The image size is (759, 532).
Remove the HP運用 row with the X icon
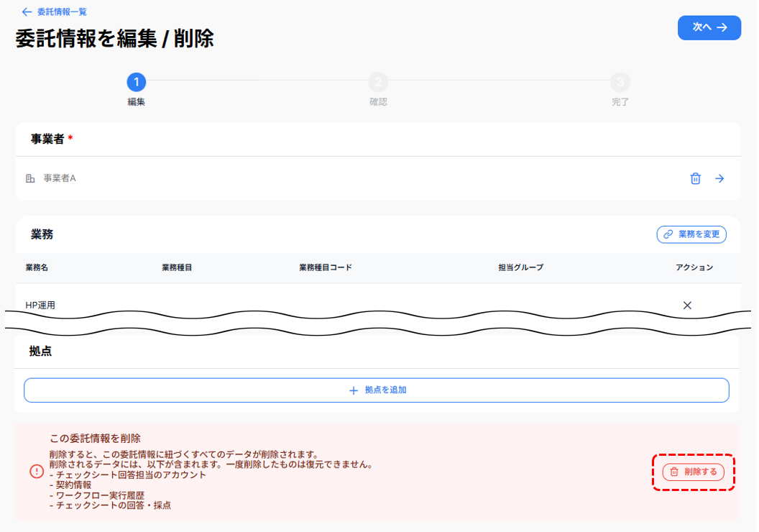point(687,306)
